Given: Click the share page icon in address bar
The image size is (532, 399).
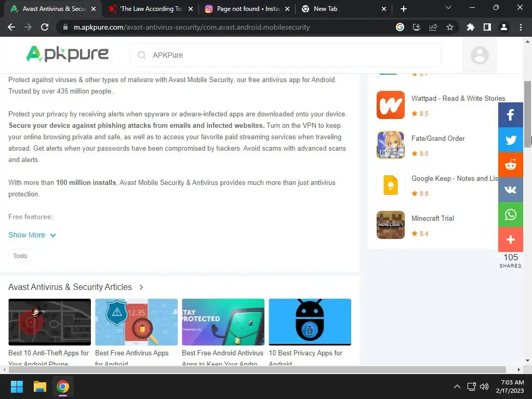Looking at the screenshot, I should (x=433, y=27).
